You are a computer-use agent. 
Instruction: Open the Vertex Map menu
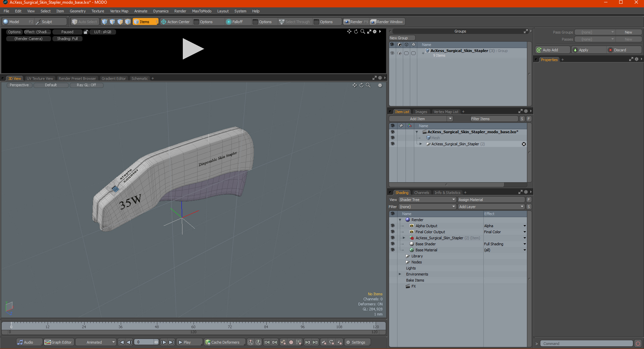[x=119, y=11]
